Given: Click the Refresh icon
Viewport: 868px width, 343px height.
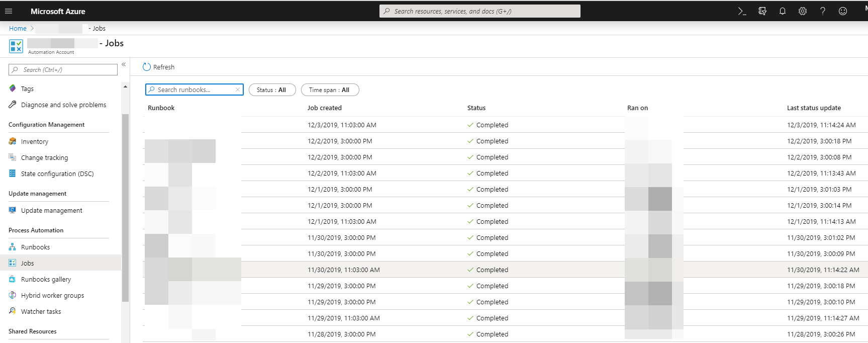Looking at the screenshot, I should [147, 67].
